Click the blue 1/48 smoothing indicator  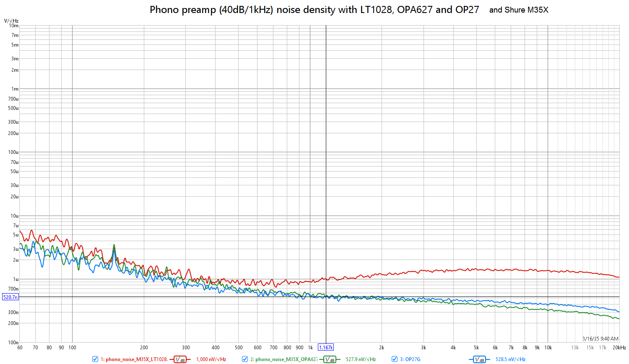pos(479,359)
